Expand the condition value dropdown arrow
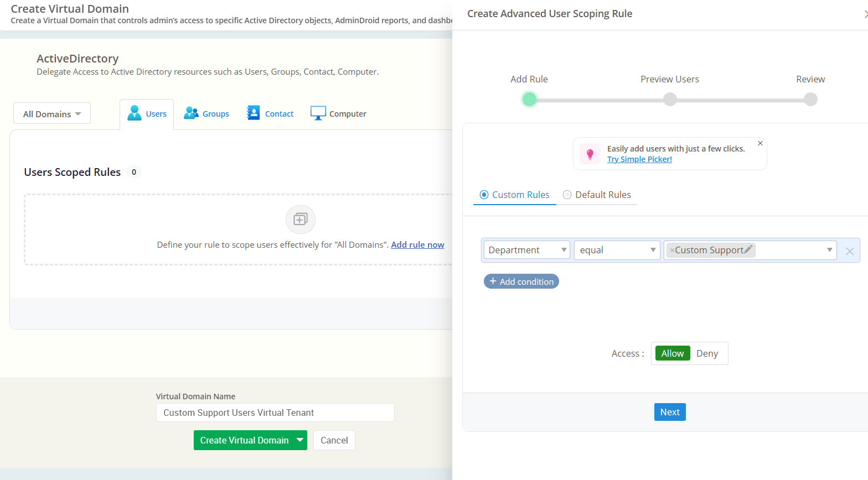This screenshot has height=480, width=868. click(x=829, y=250)
